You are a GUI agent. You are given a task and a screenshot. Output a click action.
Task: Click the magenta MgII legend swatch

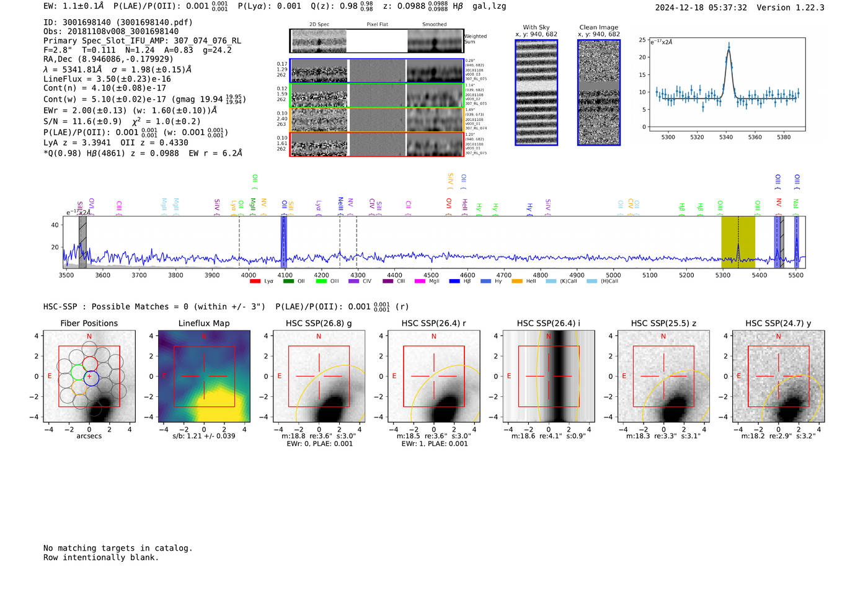(420, 282)
